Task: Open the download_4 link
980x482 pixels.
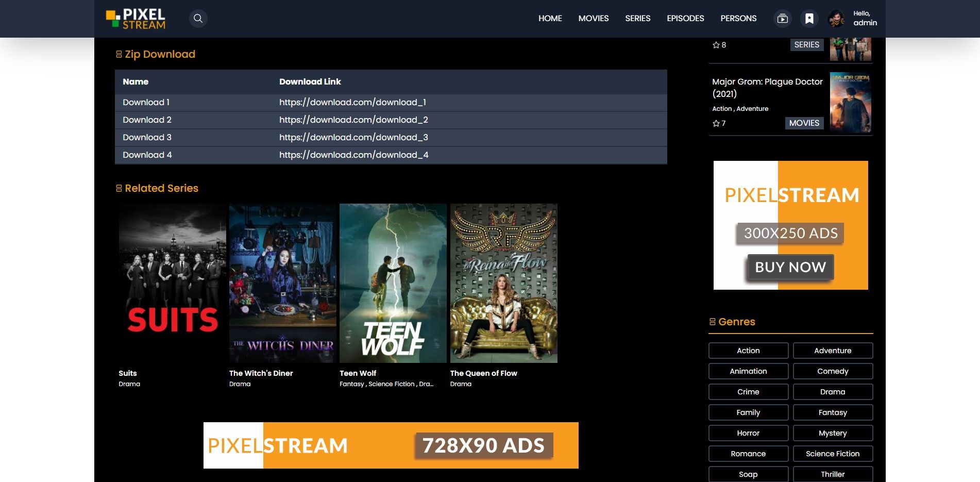Action: tap(353, 155)
